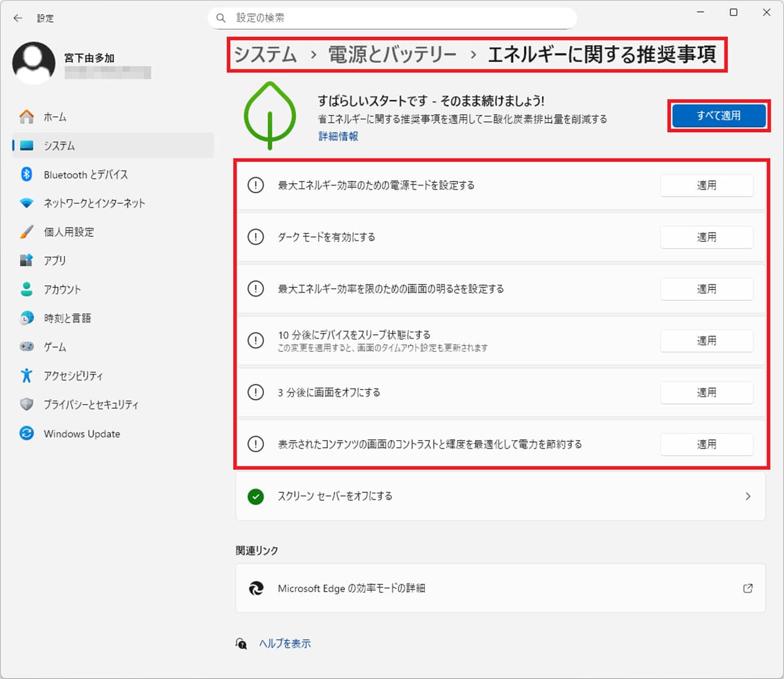784x679 pixels.
Task: Open 個人用設定 from the sidebar
Action: [69, 232]
